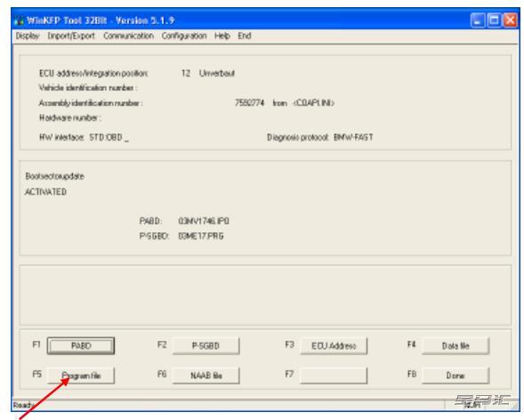
Task: Click the F3 ECU Address button
Action: (x=334, y=346)
